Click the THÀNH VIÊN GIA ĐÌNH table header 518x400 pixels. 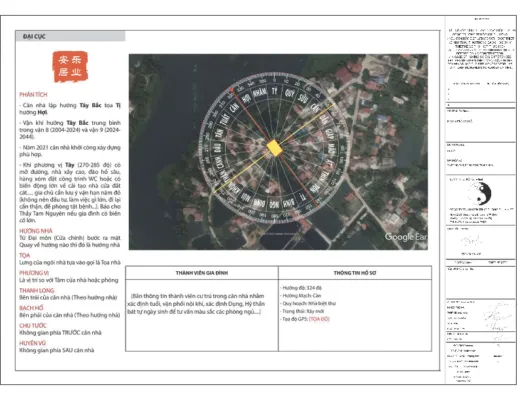click(x=202, y=273)
